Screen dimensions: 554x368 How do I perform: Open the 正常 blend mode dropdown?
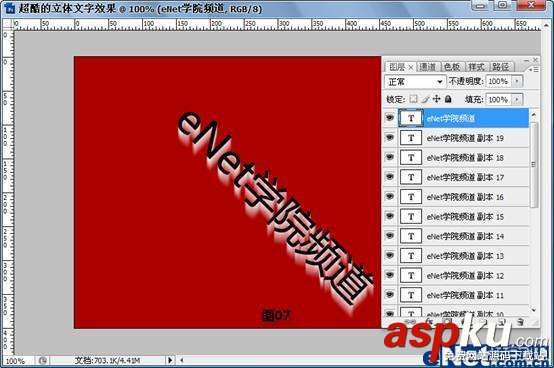(415, 82)
